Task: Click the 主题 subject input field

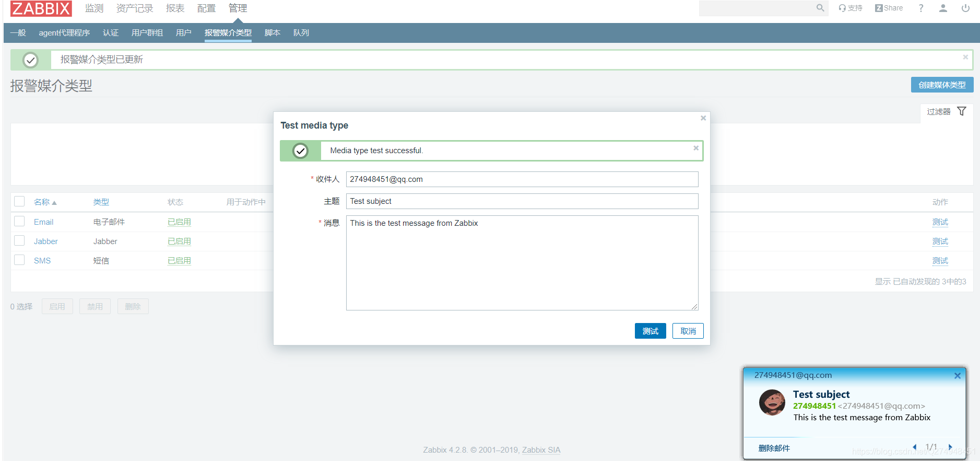Action: [x=522, y=201]
